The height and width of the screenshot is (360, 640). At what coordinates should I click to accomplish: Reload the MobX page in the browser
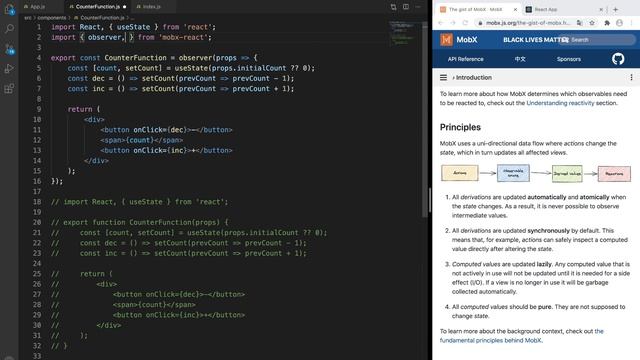[x=465, y=23]
